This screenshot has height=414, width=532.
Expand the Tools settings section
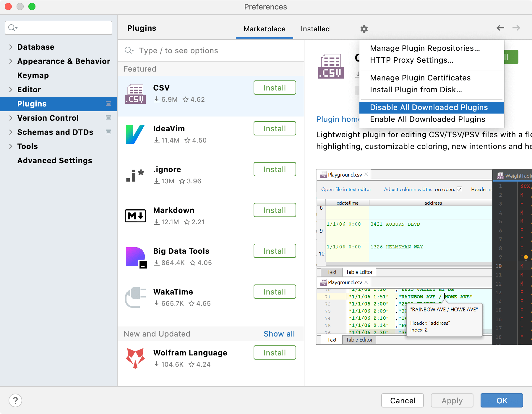click(x=11, y=146)
